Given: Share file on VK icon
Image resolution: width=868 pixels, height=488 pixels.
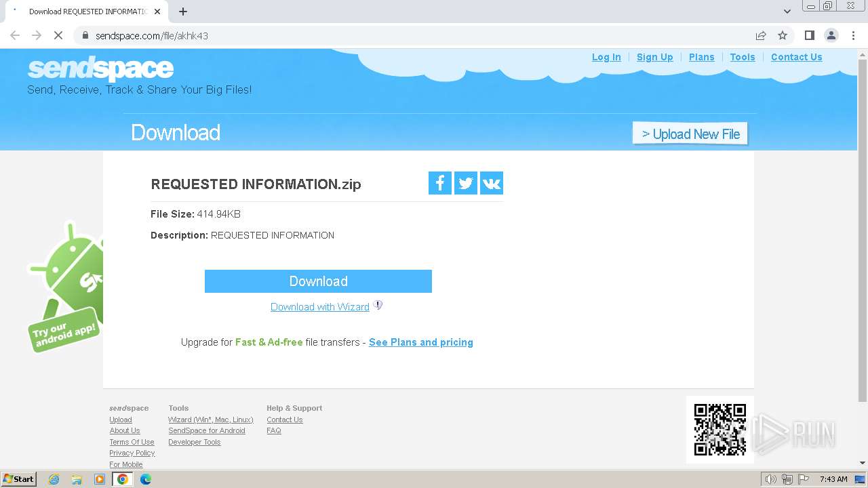Looking at the screenshot, I should pyautogui.click(x=492, y=183).
